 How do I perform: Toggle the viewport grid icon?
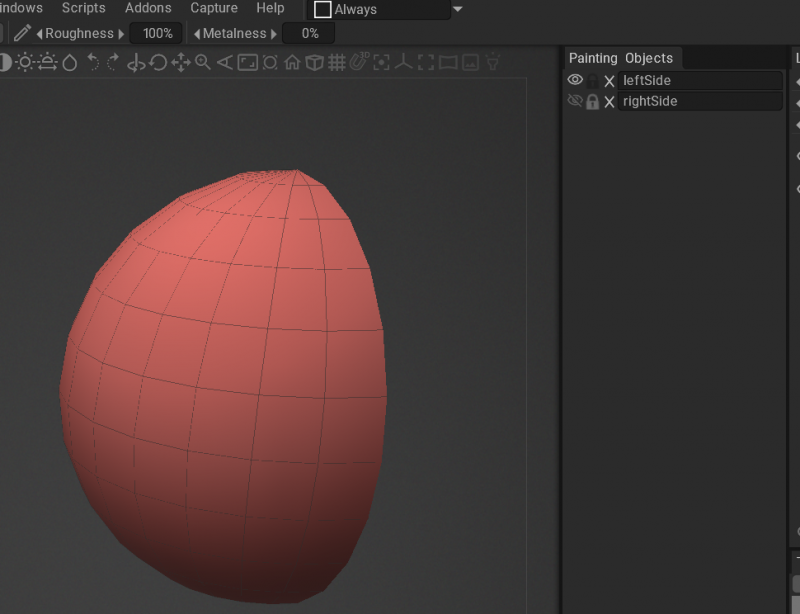tap(337, 63)
